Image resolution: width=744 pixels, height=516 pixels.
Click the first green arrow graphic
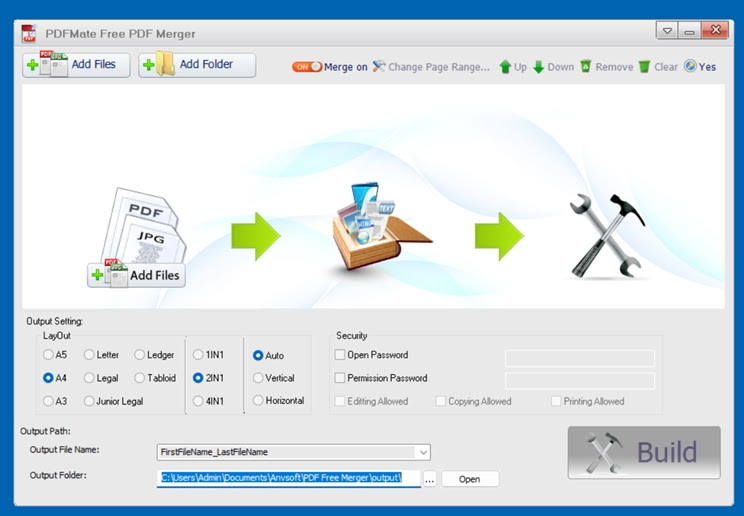[x=256, y=236]
